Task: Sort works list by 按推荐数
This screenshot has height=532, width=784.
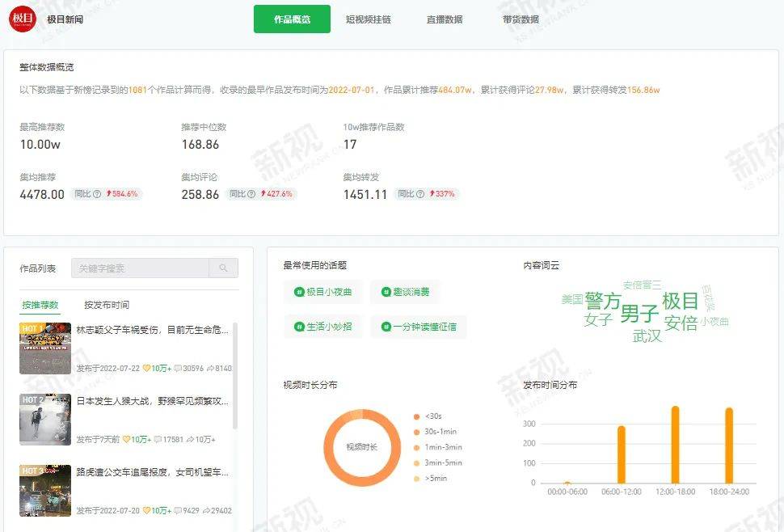Action: (x=40, y=305)
